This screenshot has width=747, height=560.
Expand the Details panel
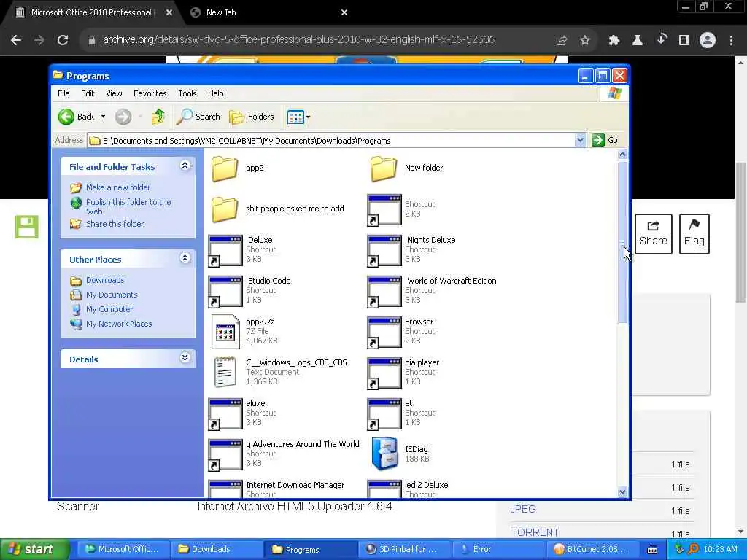click(x=185, y=357)
